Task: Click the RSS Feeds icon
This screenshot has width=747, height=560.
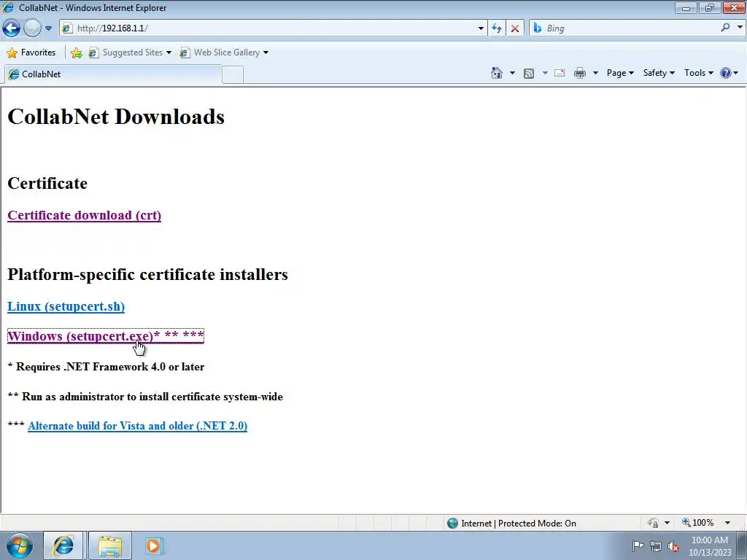Action: coord(529,73)
